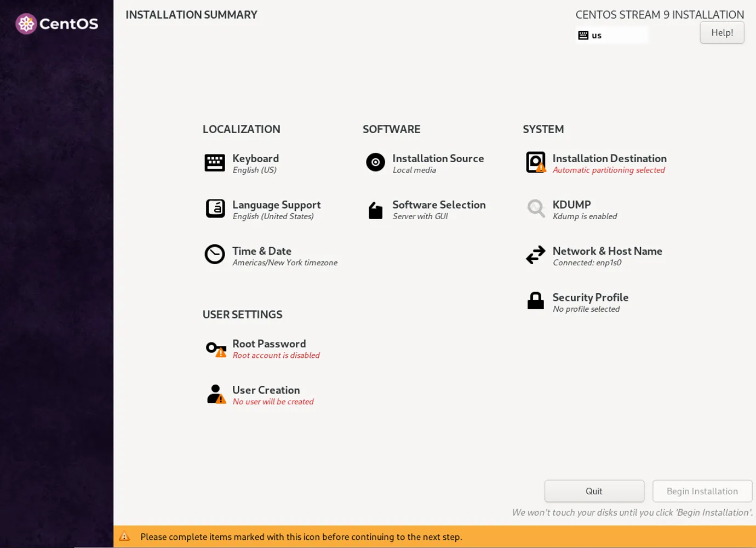Click 'Local media' text
This screenshot has height=548, width=756.
click(x=414, y=170)
